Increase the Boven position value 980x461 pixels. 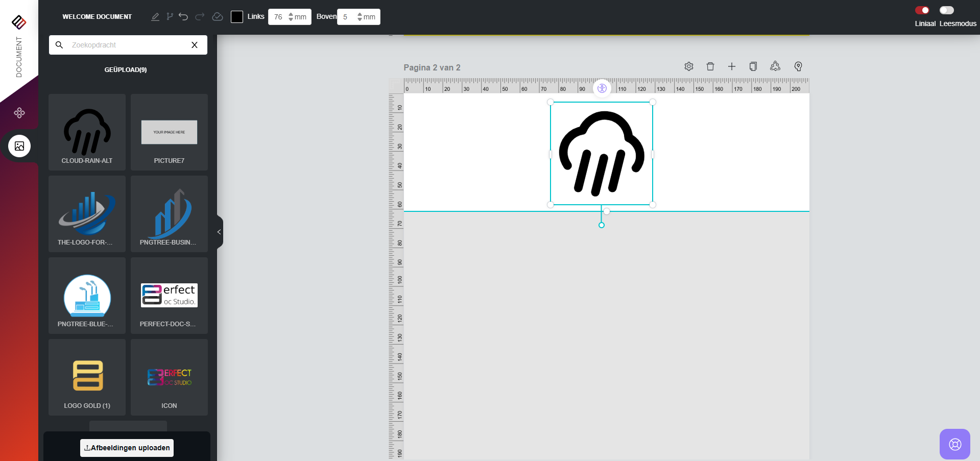[360, 14]
